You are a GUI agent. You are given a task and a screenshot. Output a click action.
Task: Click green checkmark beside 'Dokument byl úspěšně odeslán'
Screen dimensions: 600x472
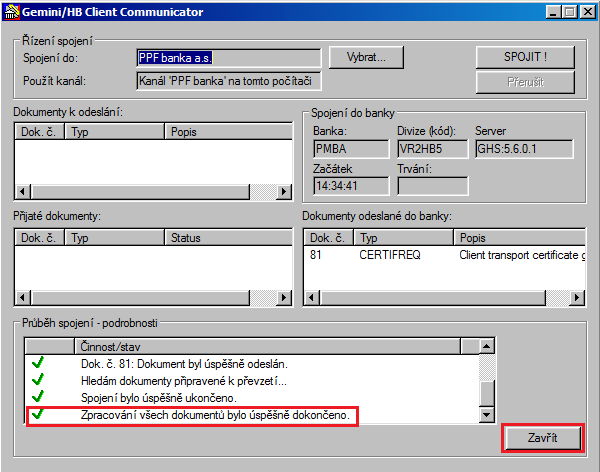click(x=38, y=362)
